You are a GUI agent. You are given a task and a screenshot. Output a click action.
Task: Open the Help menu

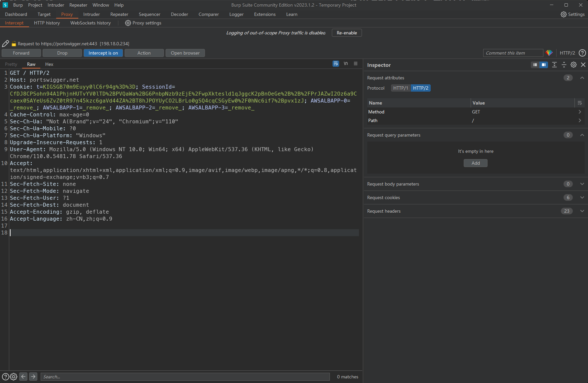(x=119, y=5)
